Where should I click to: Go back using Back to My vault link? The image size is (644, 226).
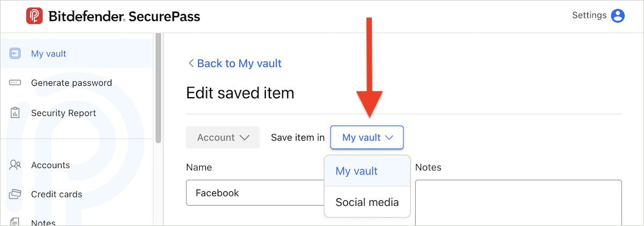click(235, 63)
